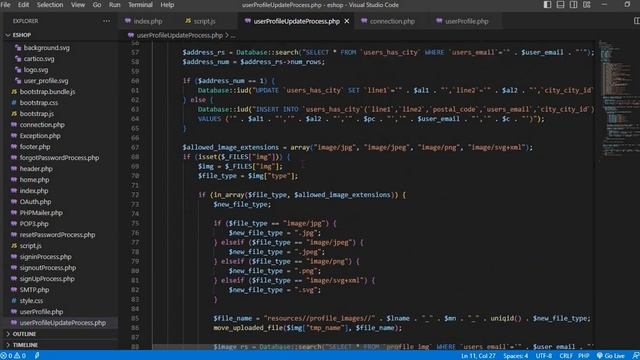The height and width of the screenshot is (360, 640).
Task: Toggle secondary side bar layout icon
Action: (x=573, y=4)
